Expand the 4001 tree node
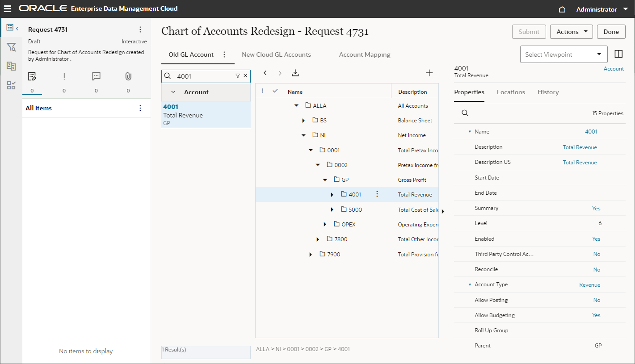 (332, 195)
